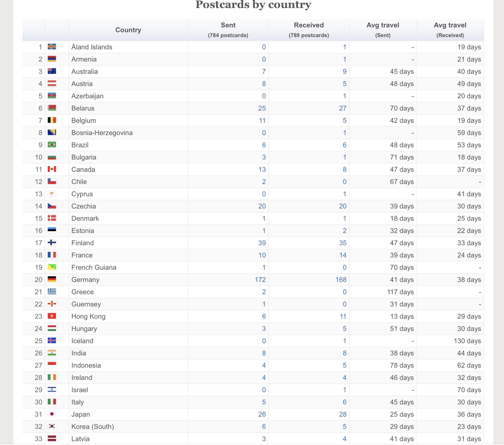Image resolution: width=504 pixels, height=445 pixels.
Task: Sort by Received postcards column header
Action: [x=309, y=30]
